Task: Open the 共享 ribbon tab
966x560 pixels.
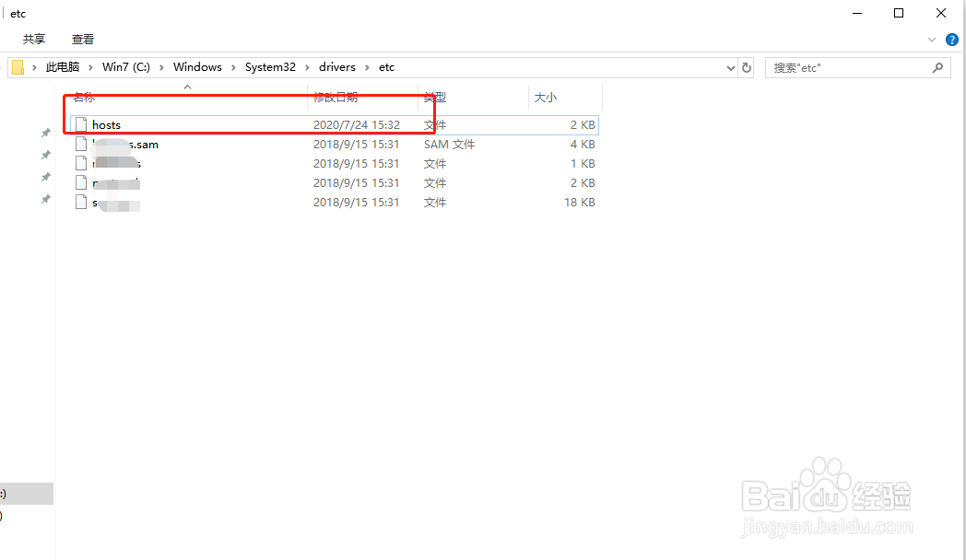Action: (34, 40)
